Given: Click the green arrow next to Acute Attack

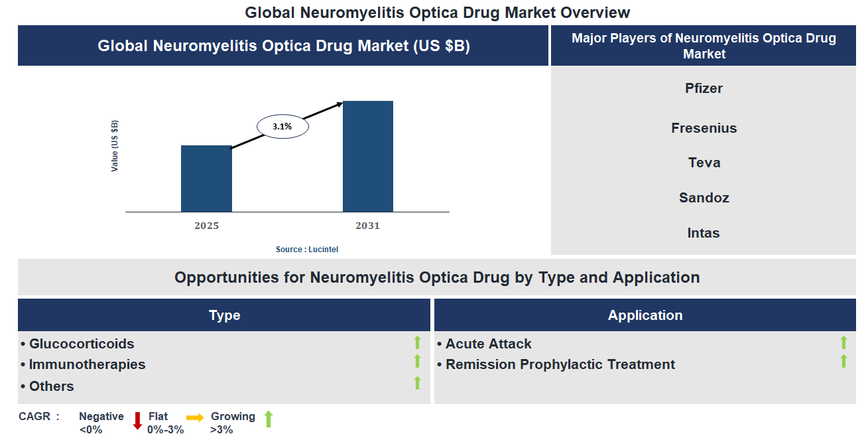Looking at the screenshot, I should point(843,343).
